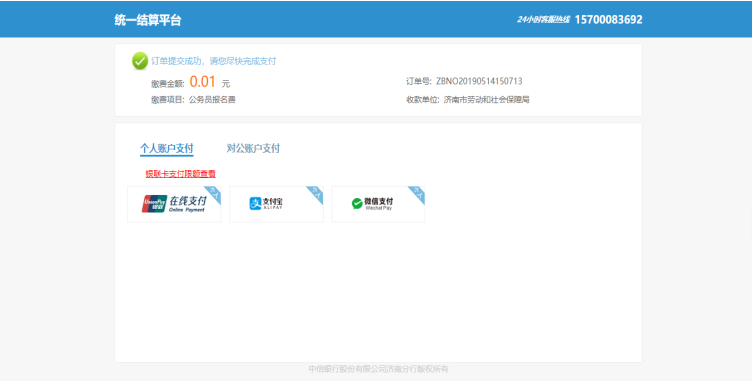Open the red 银联卡支付限额查看 link

(181, 174)
